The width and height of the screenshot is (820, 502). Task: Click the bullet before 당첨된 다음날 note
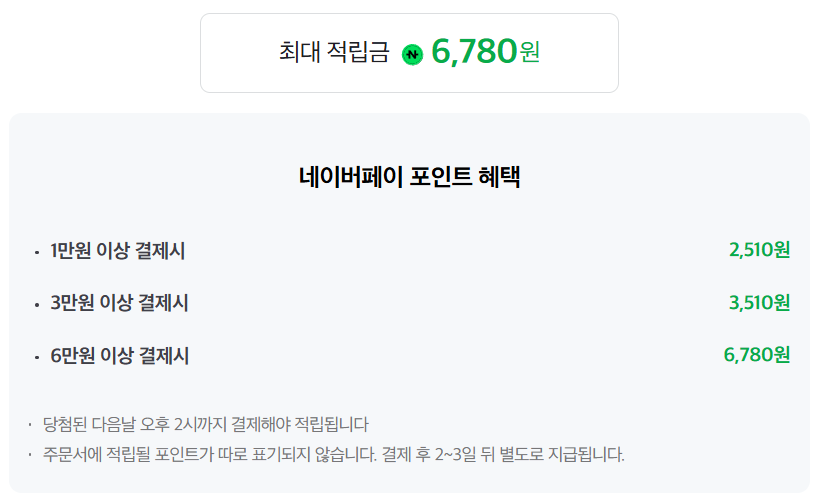point(30,424)
